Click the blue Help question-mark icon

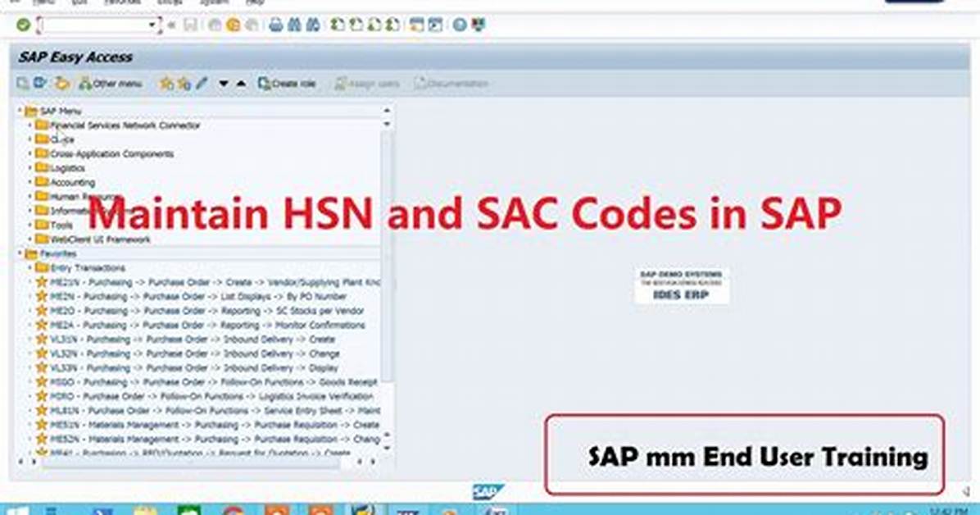460,25
